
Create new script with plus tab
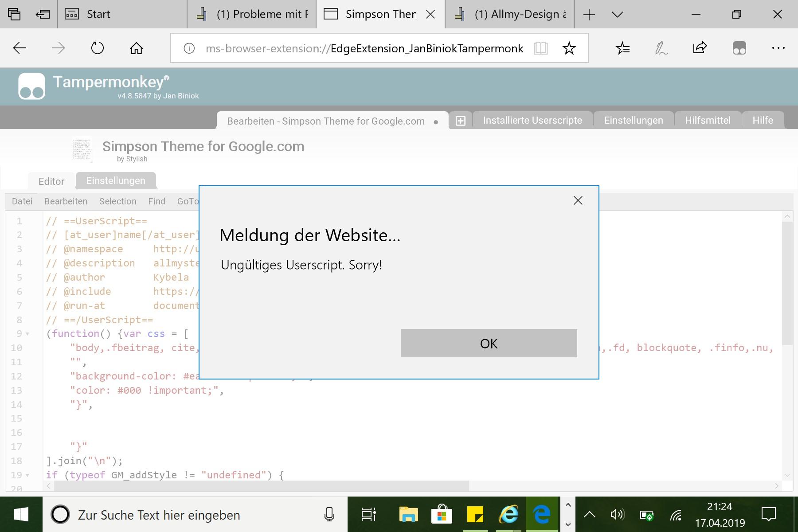tap(461, 121)
